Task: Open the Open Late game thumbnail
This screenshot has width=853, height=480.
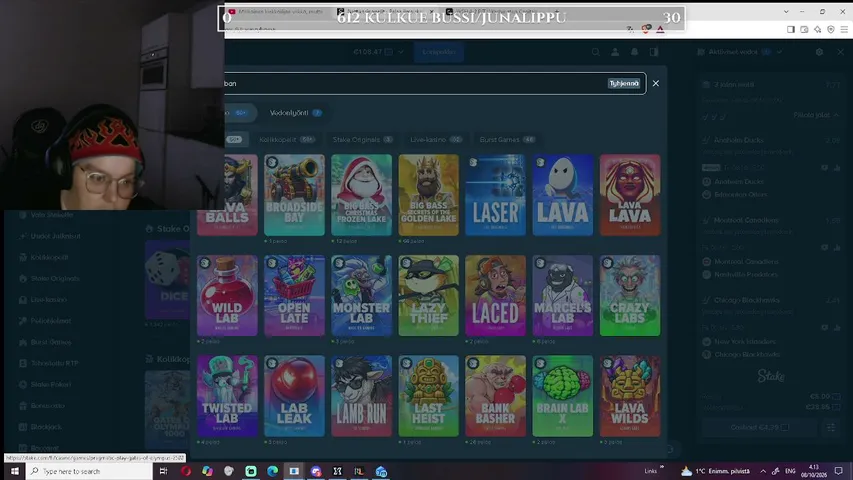Action: click(294, 296)
